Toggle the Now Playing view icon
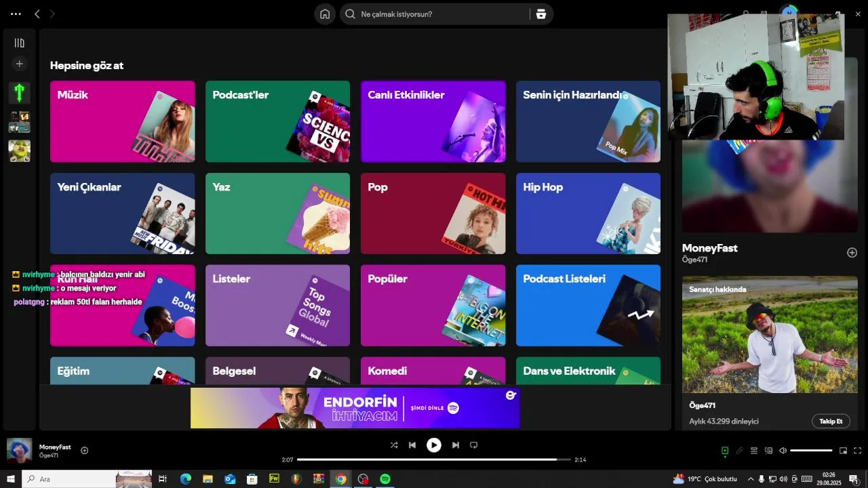868x488 pixels. click(725, 451)
